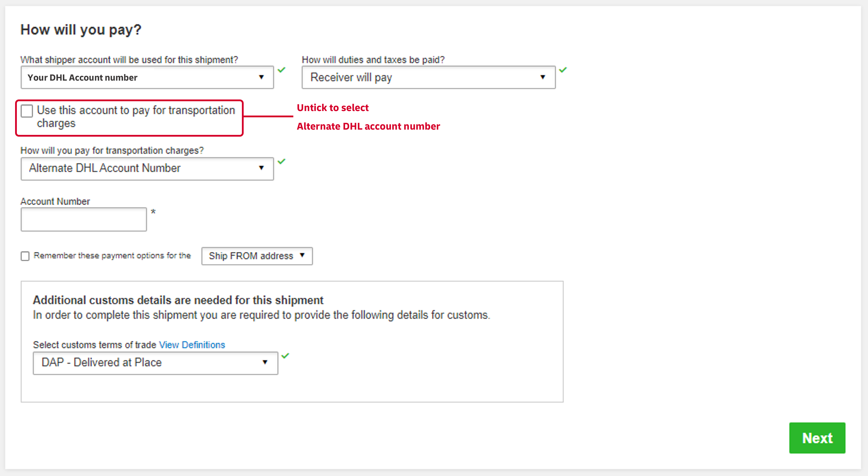Image resolution: width=868 pixels, height=476 pixels.
Task: Open the 'Ship FROM address' dropdown
Action: click(x=257, y=256)
